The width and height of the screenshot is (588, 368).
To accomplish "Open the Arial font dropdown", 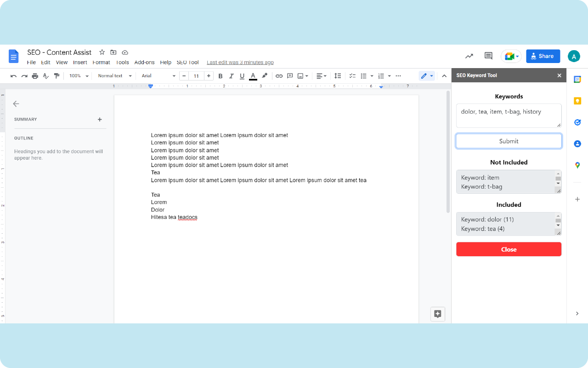I will coord(158,76).
